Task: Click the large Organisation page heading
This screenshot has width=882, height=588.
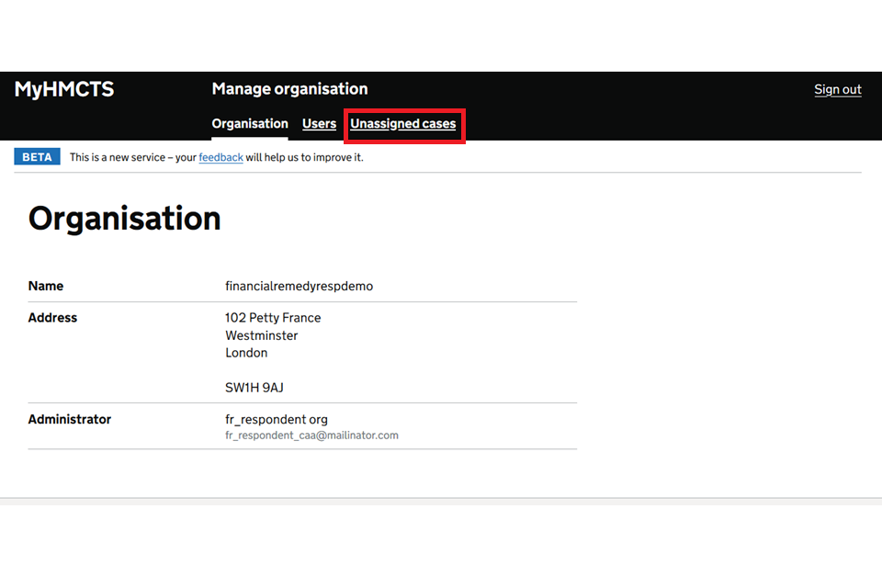Action: click(x=125, y=219)
